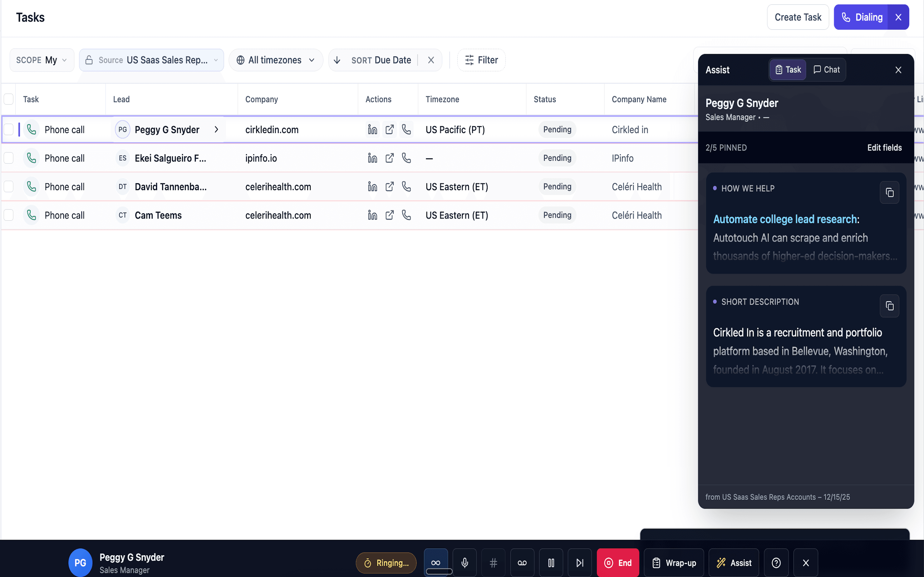Select all tasks with header checkbox
924x577 pixels.
(9, 99)
